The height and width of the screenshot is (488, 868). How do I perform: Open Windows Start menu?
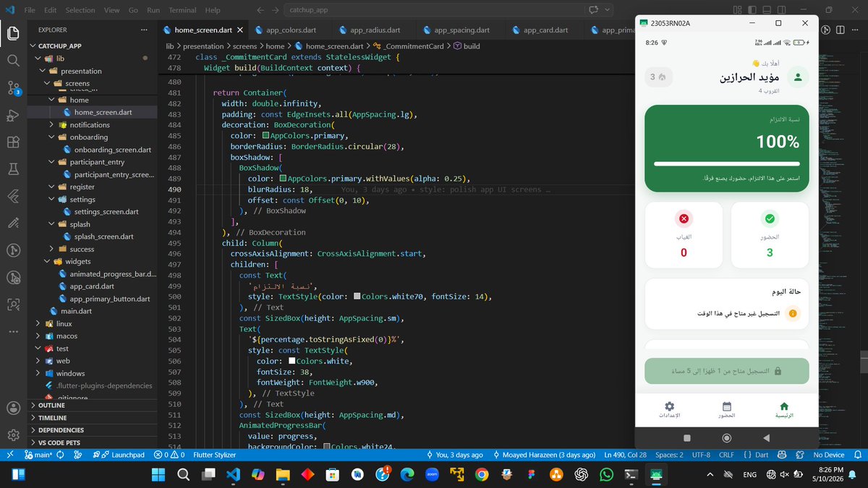tap(158, 474)
